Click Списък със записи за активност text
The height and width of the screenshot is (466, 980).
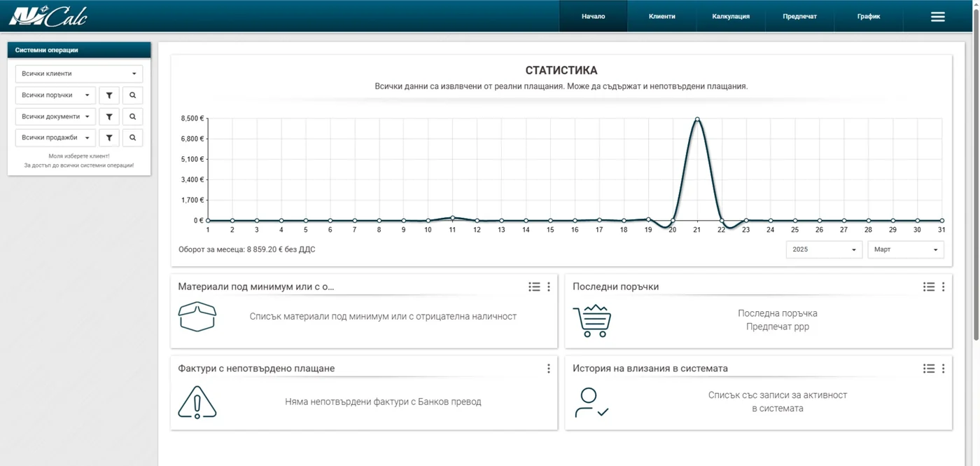(778, 402)
